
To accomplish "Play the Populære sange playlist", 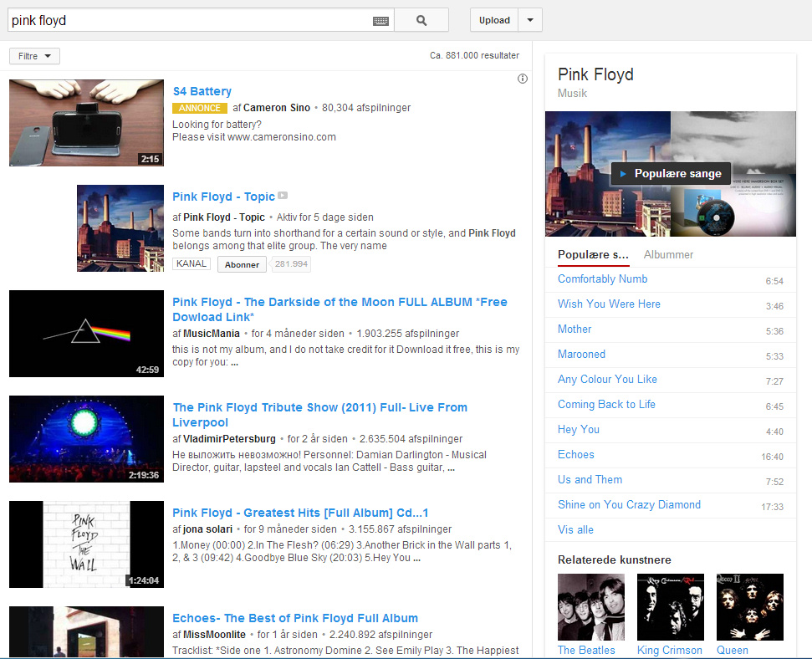I will point(671,174).
